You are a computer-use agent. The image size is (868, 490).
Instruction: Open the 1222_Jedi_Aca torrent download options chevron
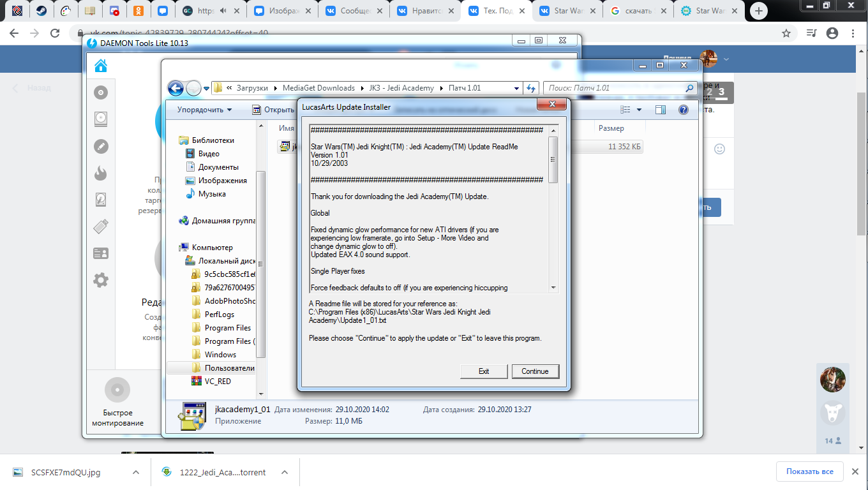pyautogui.click(x=285, y=472)
